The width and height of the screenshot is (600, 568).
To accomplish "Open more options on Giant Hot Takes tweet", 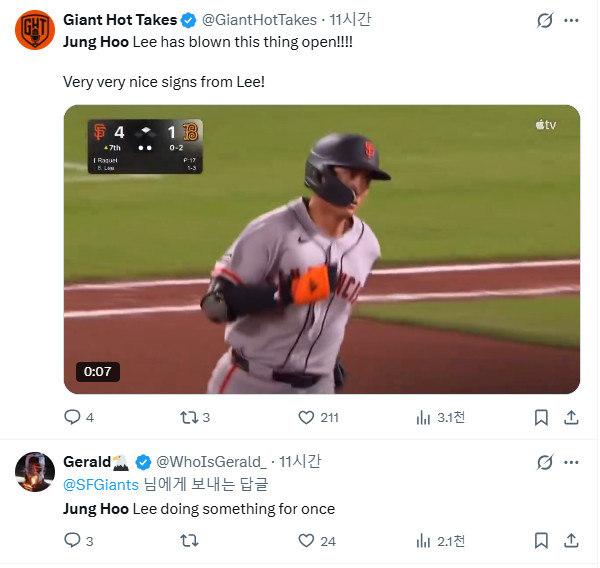I will [573, 20].
